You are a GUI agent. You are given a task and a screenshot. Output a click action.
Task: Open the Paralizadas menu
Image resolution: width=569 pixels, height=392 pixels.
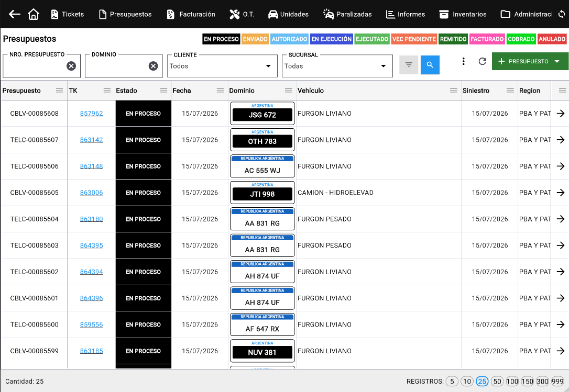tap(347, 14)
